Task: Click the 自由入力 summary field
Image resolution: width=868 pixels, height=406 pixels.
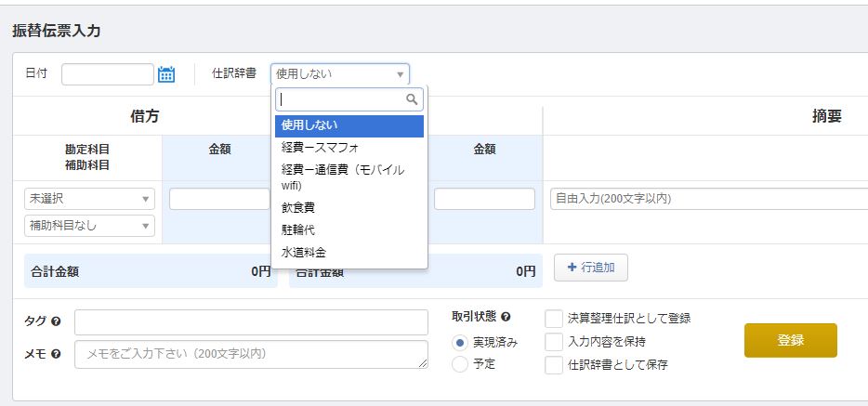Action: (709, 199)
